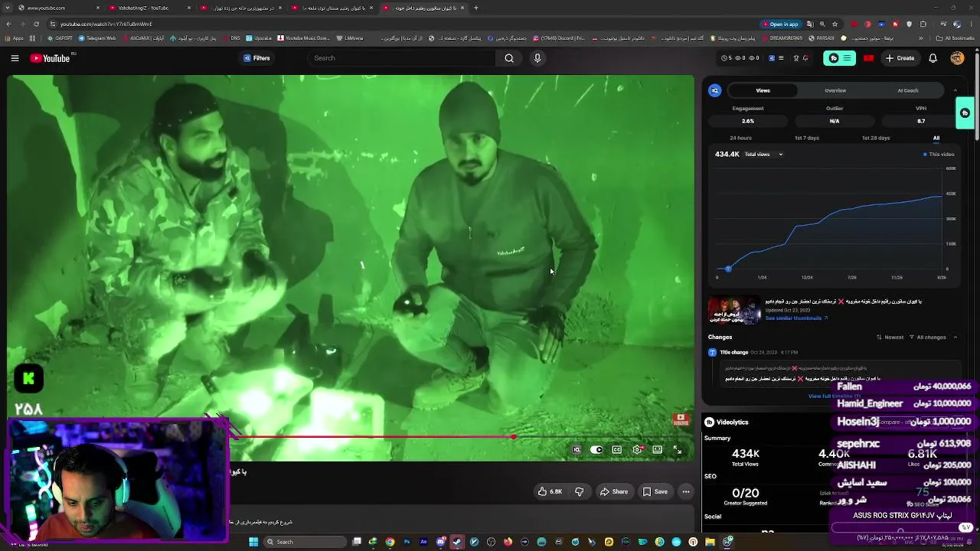The width and height of the screenshot is (980, 551).
Task: Select the Views tab in analytics panel
Action: coord(763,90)
